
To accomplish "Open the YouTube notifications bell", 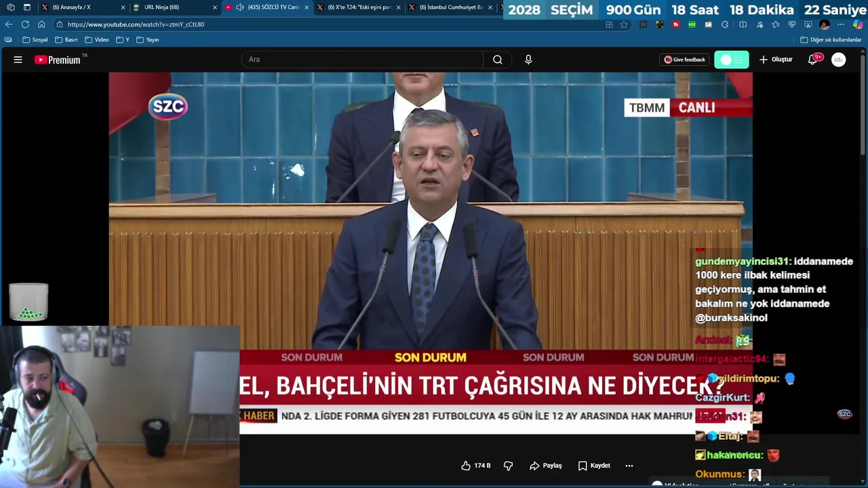I will (813, 60).
